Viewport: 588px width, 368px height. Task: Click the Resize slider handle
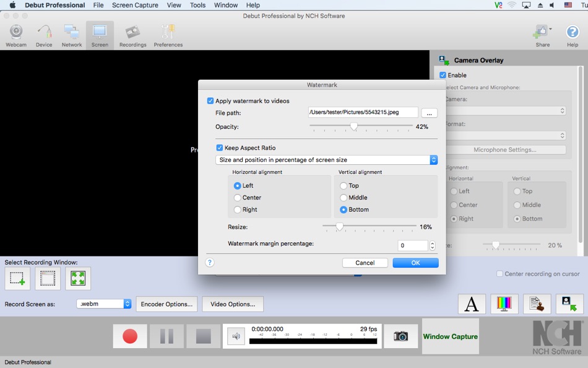tap(339, 227)
